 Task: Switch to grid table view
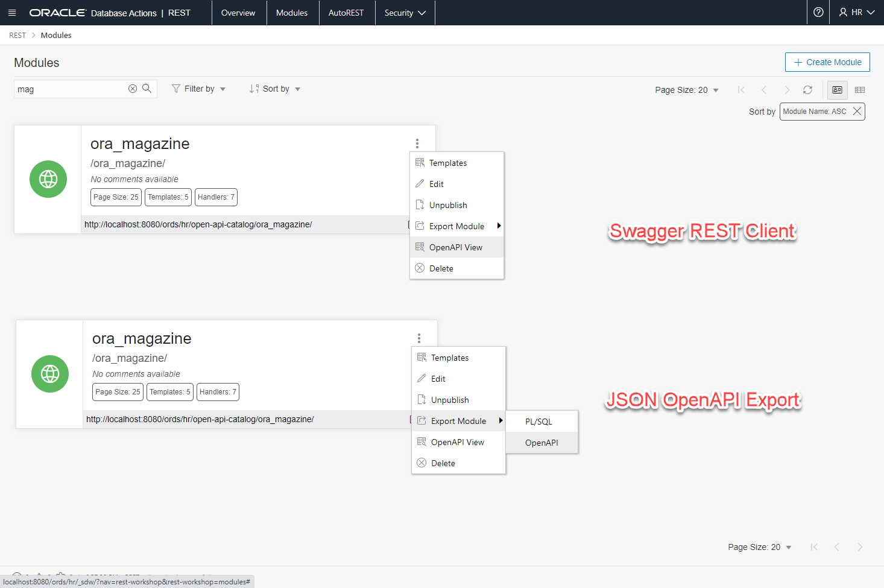click(x=860, y=90)
